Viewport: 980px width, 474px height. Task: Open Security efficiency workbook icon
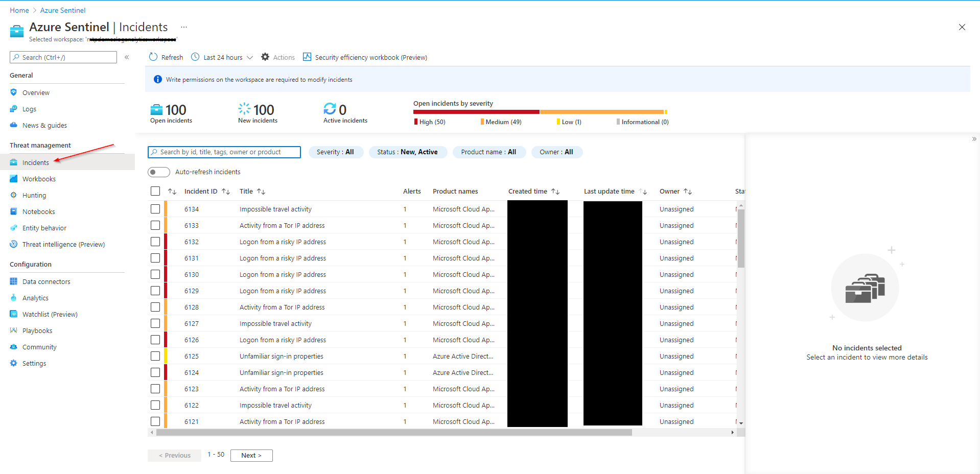pyautogui.click(x=307, y=57)
